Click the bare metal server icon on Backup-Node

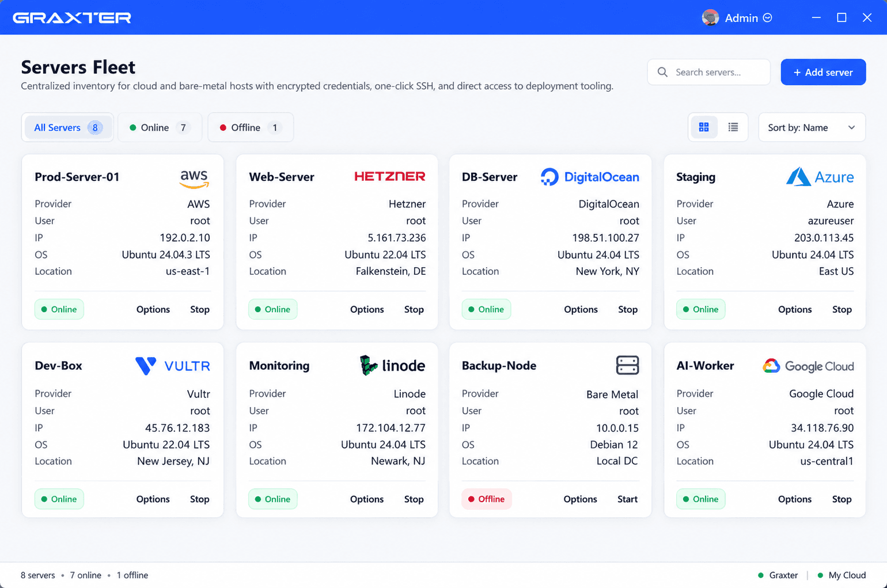point(627,365)
